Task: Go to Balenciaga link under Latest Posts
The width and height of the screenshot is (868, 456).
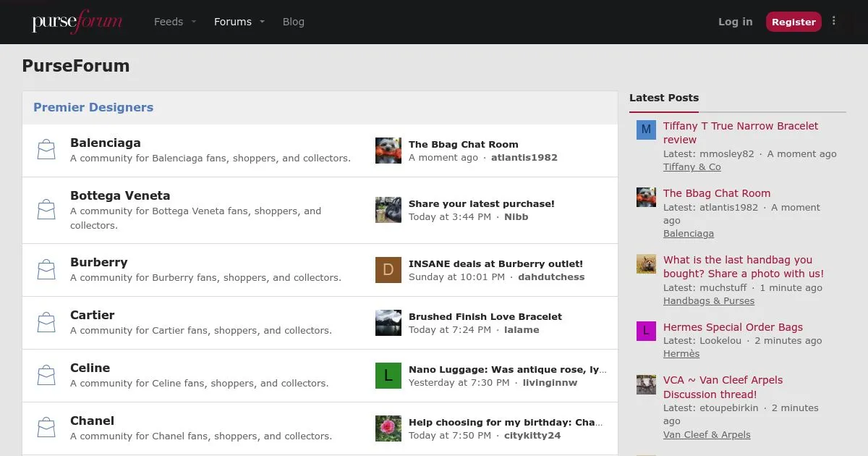Action: (x=689, y=233)
